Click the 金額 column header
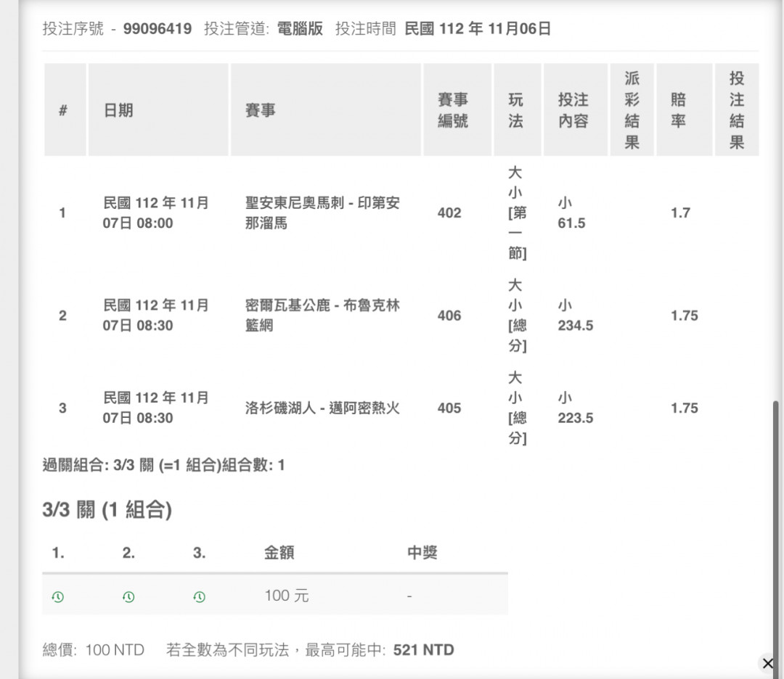The height and width of the screenshot is (679, 784). [x=279, y=553]
